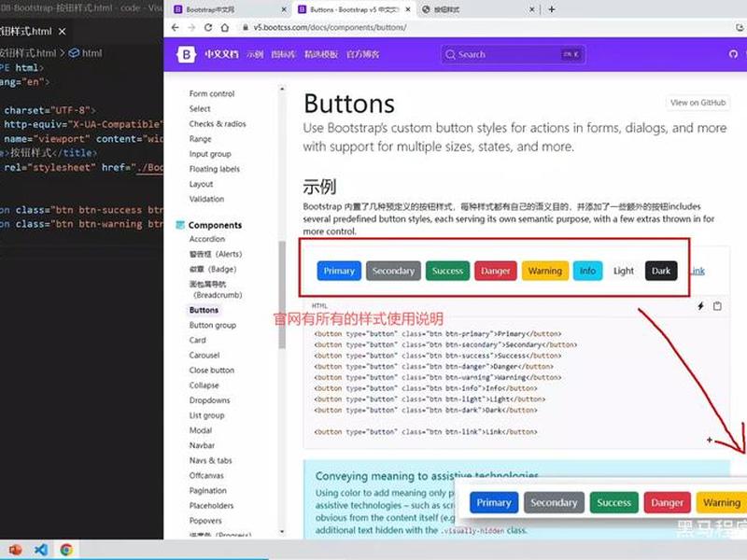Reload the page with refresh icon
747x560 pixels.
coord(208,28)
